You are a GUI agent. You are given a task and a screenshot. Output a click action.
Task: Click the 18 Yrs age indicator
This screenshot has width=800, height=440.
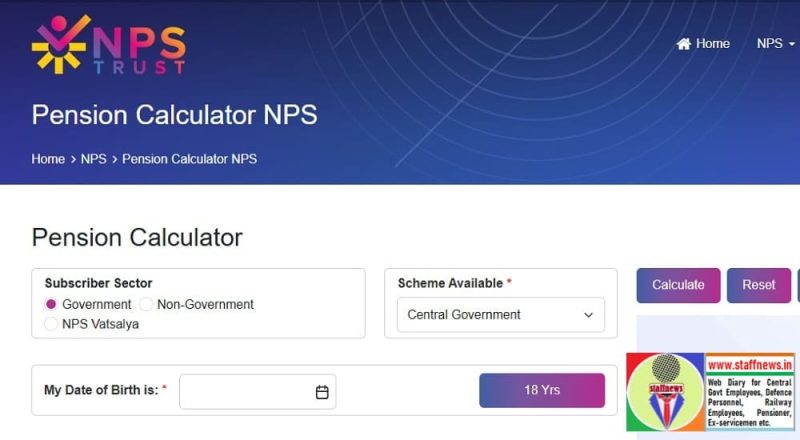[x=542, y=390]
